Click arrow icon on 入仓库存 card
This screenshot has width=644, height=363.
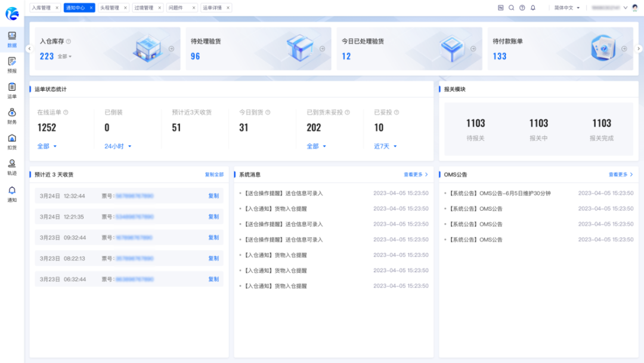coord(171,48)
